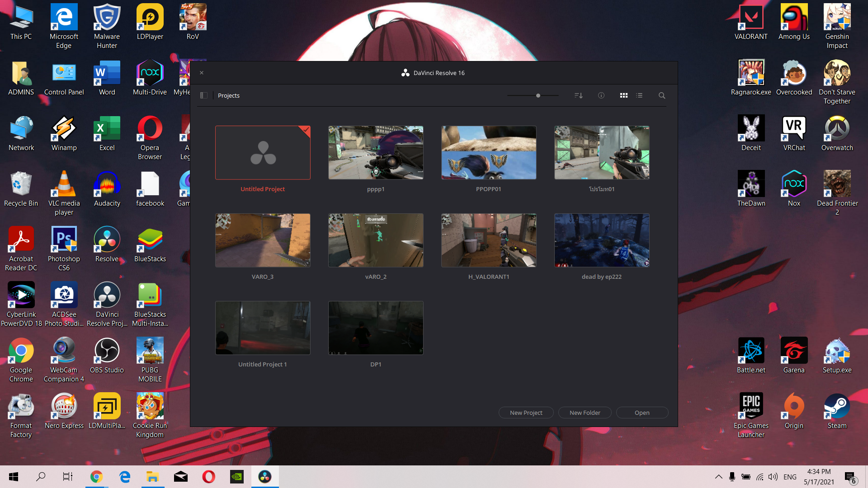
Task: Select the Excel desktop shortcut
Action: 107,133
